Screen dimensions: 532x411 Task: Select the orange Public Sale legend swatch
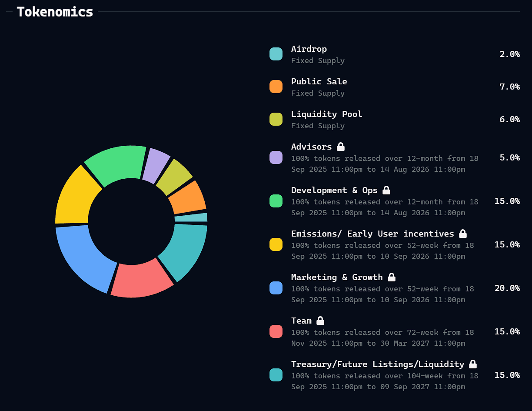[x=276, y=87]
